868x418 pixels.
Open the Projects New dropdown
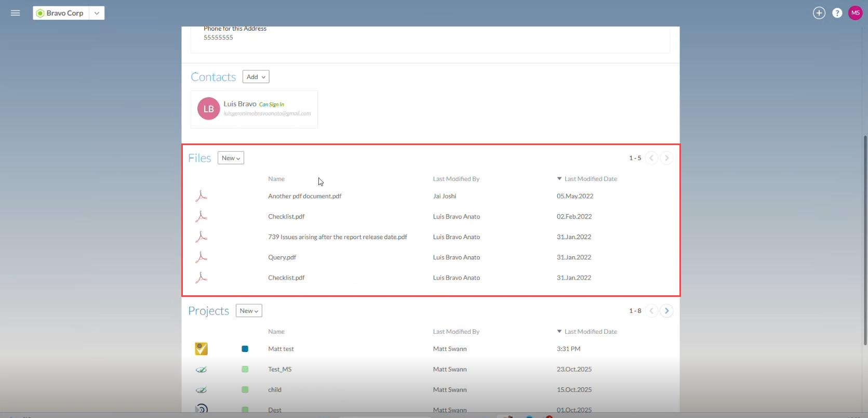click(249, 311)
